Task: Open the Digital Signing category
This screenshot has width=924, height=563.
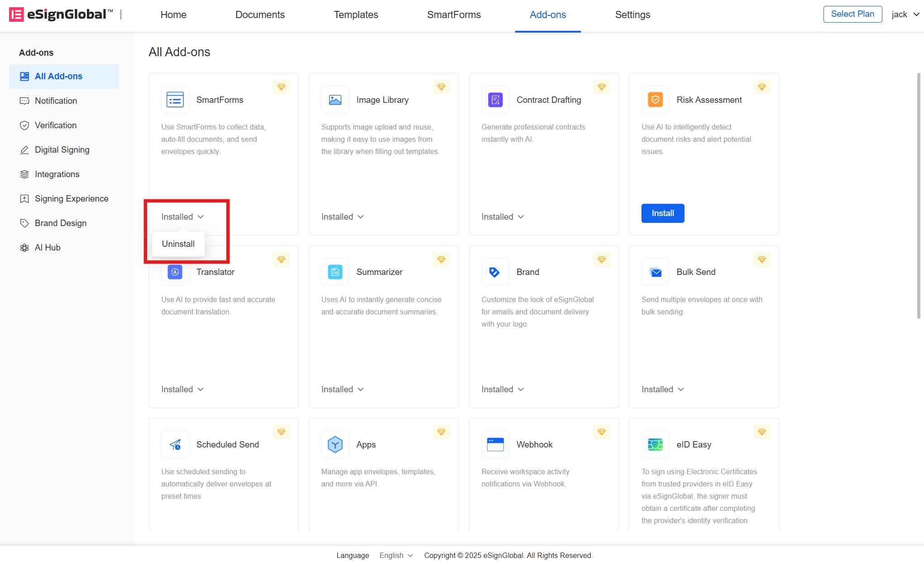Action: 64,149
